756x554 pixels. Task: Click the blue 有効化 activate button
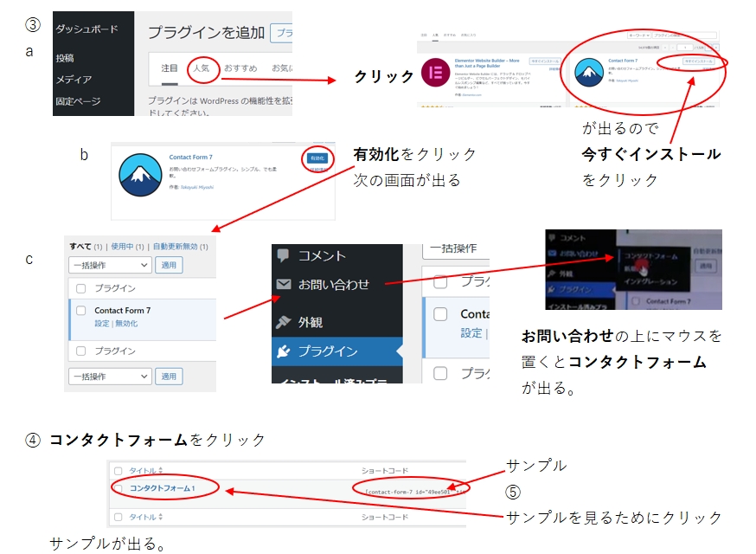point(316,158)
